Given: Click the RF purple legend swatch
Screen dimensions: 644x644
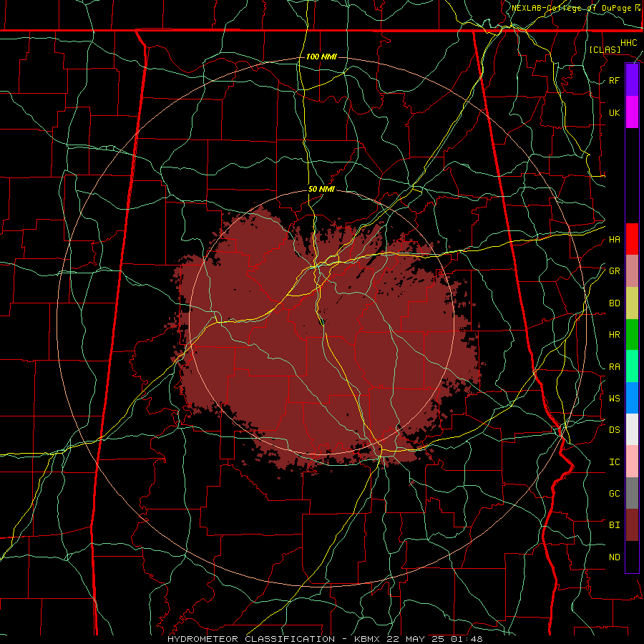Looking at the screenshot, I should 632,80.
